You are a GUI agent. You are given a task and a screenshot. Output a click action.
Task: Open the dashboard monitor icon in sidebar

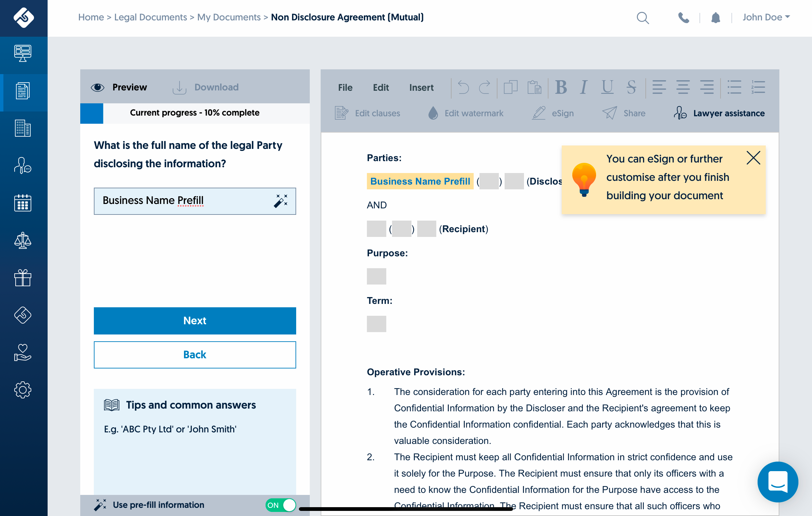[23, 53]
